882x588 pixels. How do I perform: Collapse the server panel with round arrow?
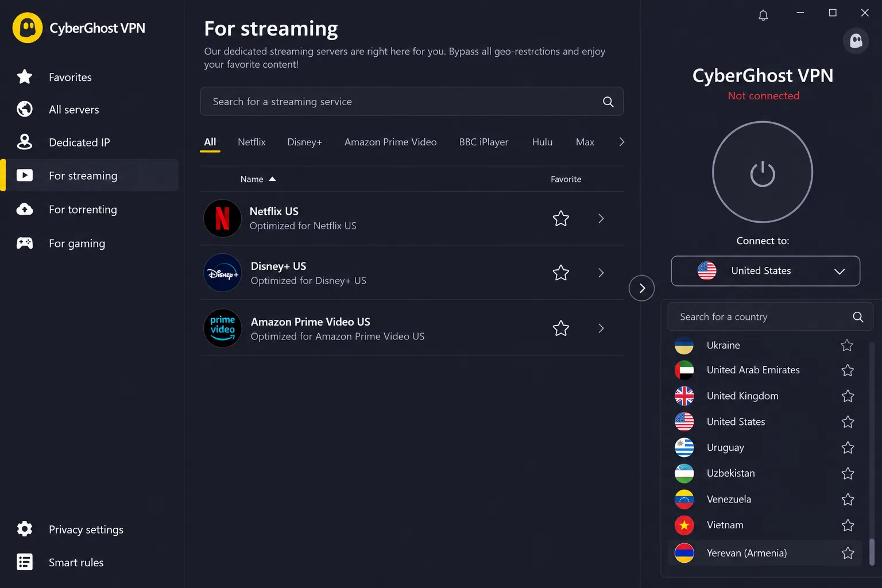point(642,288)
